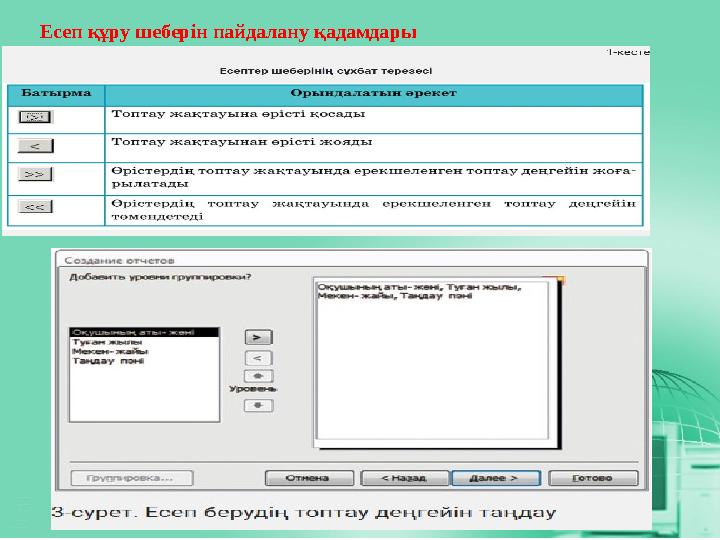Image resolution: width=720 pixels, height=540 pixels.
Task: Click the 'Батырма' column header
Action: 56,93
